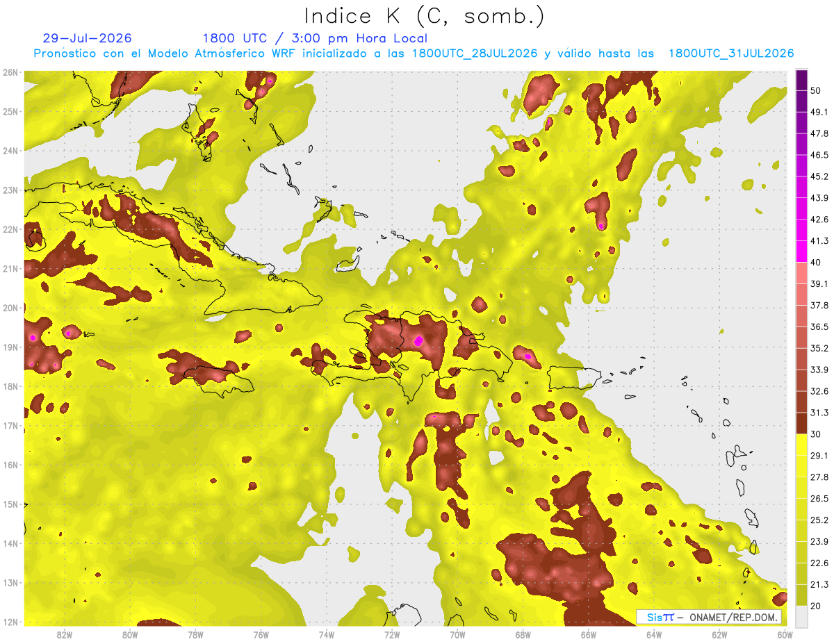
Task: Click the colorbar value "35.2"
Action: (x=819, y=348)
